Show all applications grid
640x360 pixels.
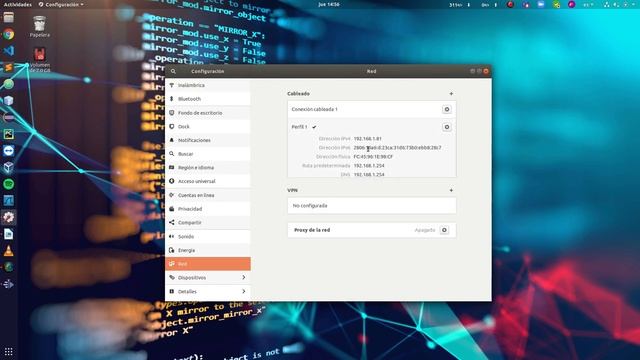(9, 351)
